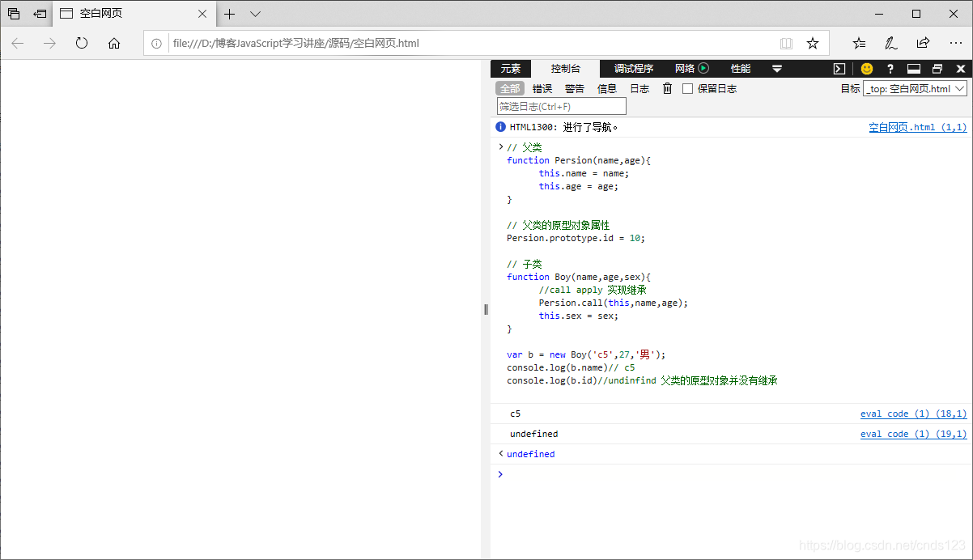
Task: Show the tab preview dropdown chevron
Action: (x=255, y=14)
